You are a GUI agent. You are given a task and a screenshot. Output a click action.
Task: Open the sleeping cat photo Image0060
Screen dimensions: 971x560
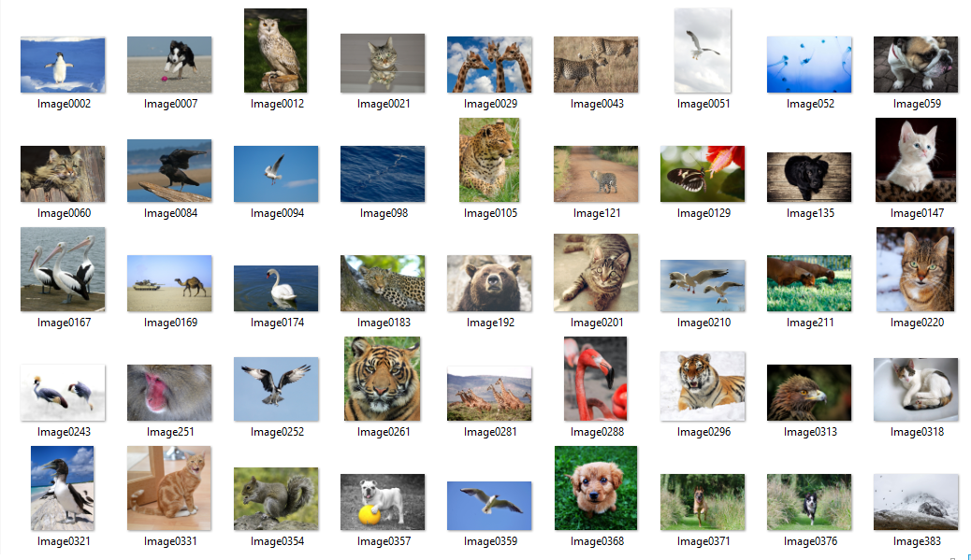[x=63, y=174]
